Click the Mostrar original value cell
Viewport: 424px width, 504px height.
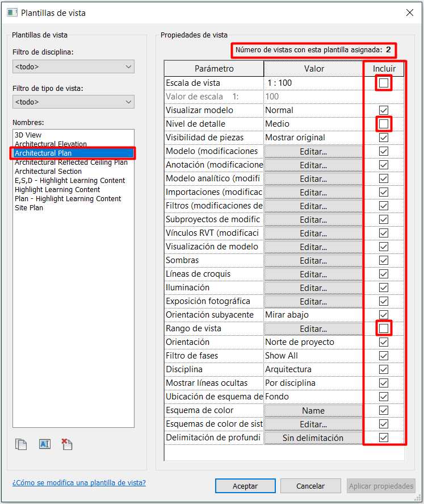[313, 138]
